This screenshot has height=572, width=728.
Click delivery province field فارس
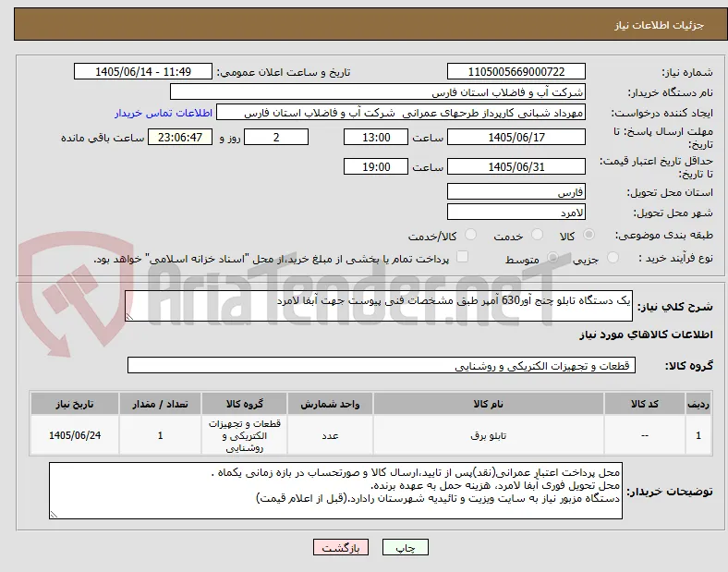click(516, 192)
